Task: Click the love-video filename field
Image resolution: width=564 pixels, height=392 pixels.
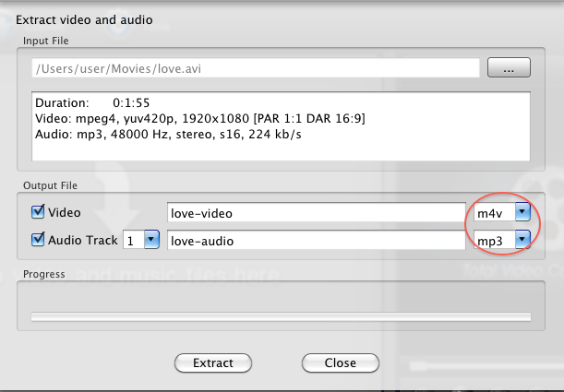Action: point(315,213)
